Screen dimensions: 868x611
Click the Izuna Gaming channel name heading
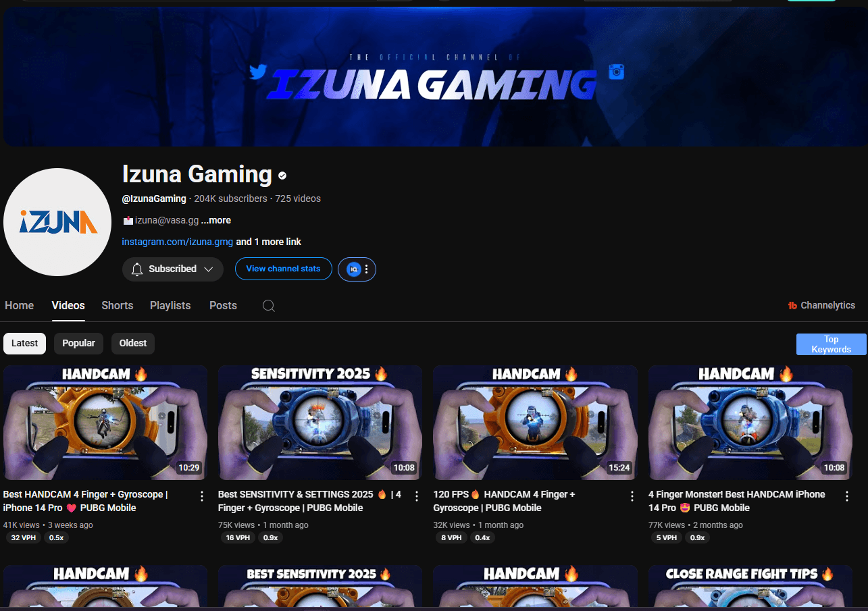pyautogui.click(x=197, y=174)
